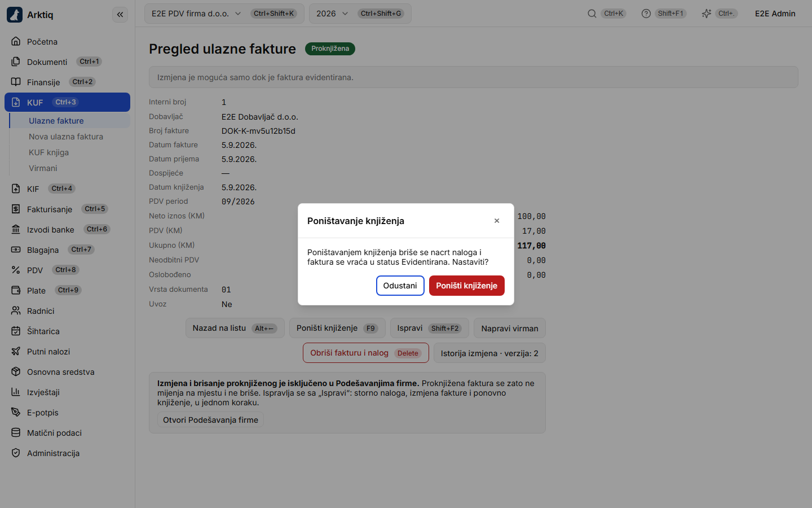812x508 pixels.
Task: Click the help question mark icon
Action: pyautogui.click(x=646, y=14)
